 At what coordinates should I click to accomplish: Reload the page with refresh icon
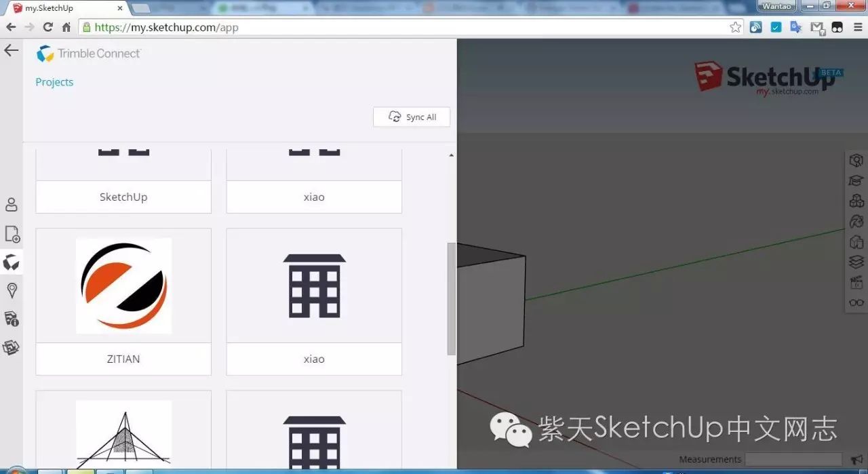[47, 27]
